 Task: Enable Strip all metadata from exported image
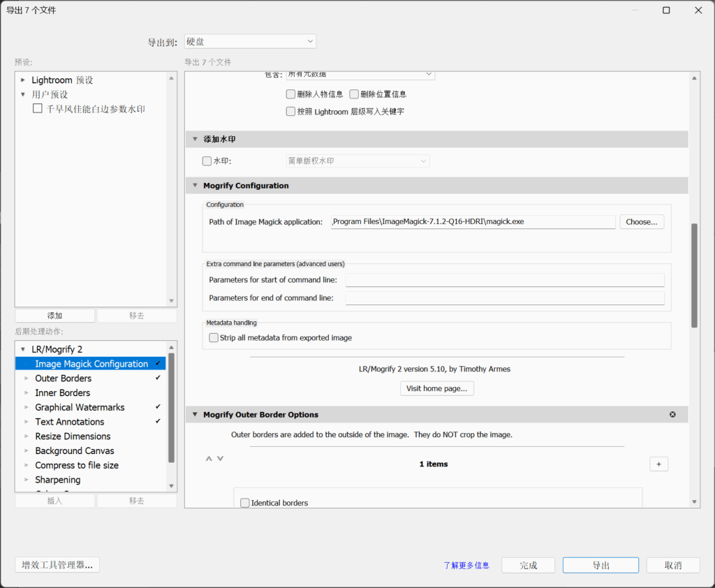click(x=214, y=338)
